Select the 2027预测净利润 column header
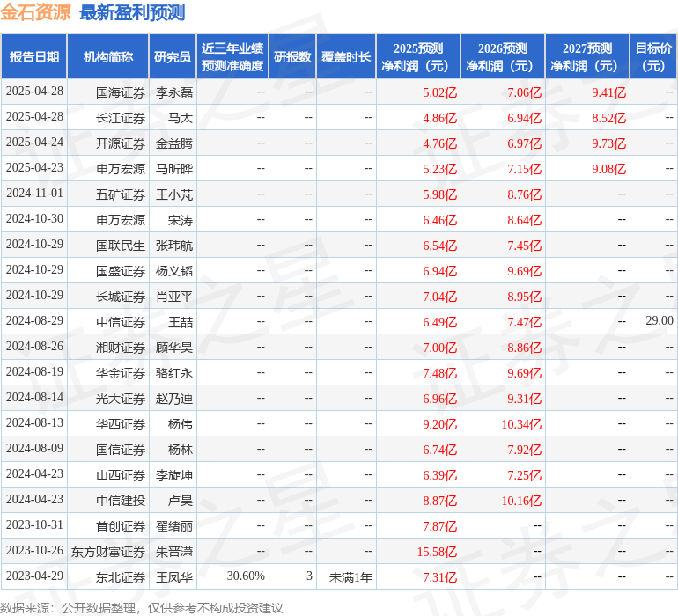The width and height of the screenshot is (678, 616). pyautogui.click(x=587, y=57)
